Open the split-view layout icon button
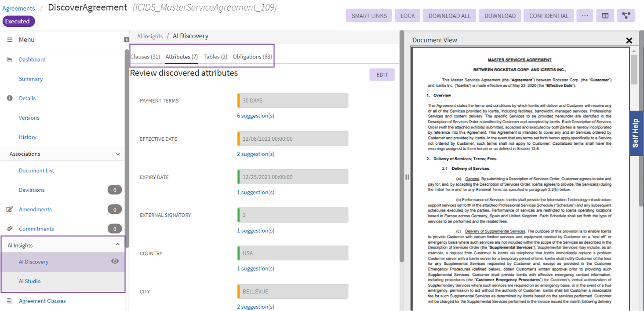 (x=605, y=16)
